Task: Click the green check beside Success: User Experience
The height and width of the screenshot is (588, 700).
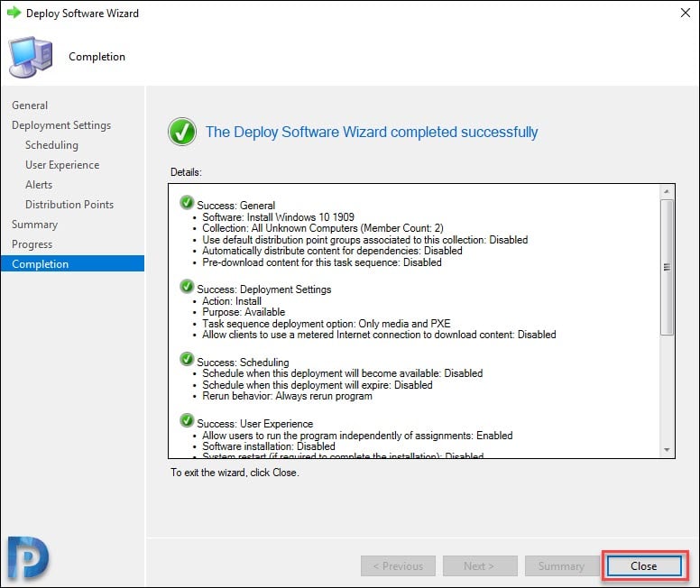Action: (x=187, y=420)
